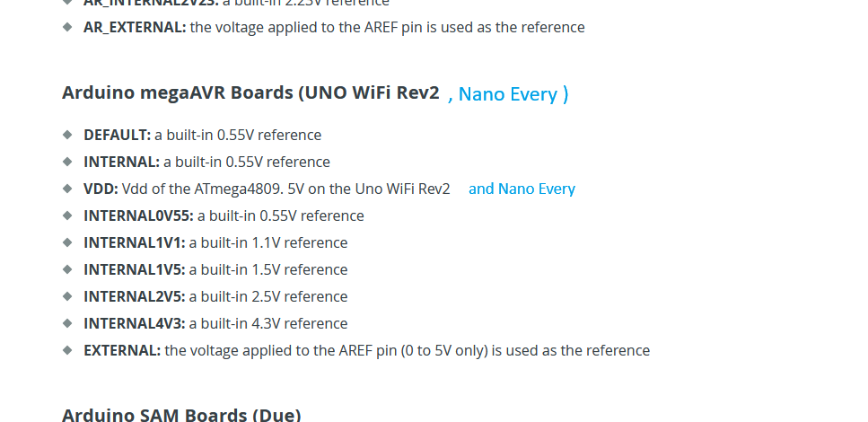Click the 'Arduino megaAVR Boards' heading
Viewport: 868px width, 422px height.
(x=250, y=92)
